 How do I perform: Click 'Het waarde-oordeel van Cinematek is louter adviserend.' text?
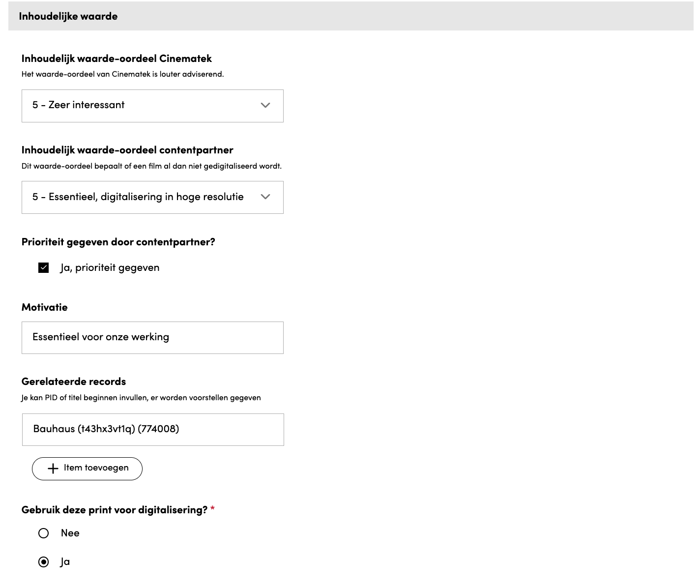[122, 74]
